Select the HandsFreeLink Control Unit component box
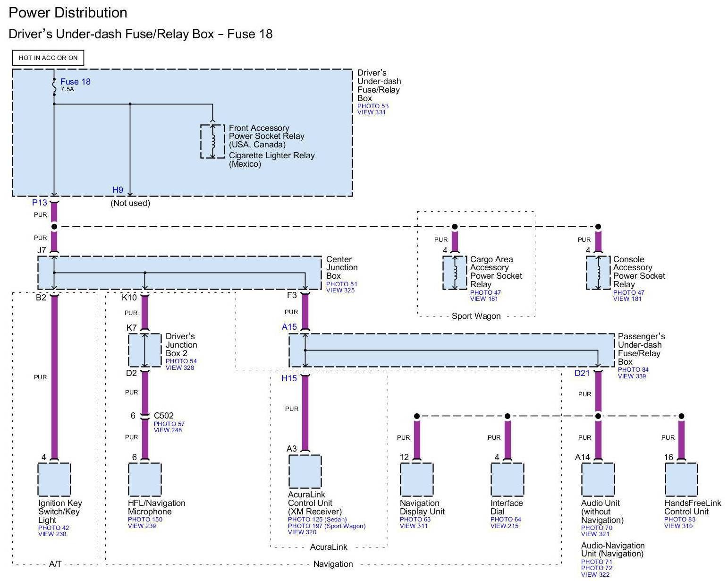Image resolution: width=728 pixels, height=581 pixels. tap(681, 479)
